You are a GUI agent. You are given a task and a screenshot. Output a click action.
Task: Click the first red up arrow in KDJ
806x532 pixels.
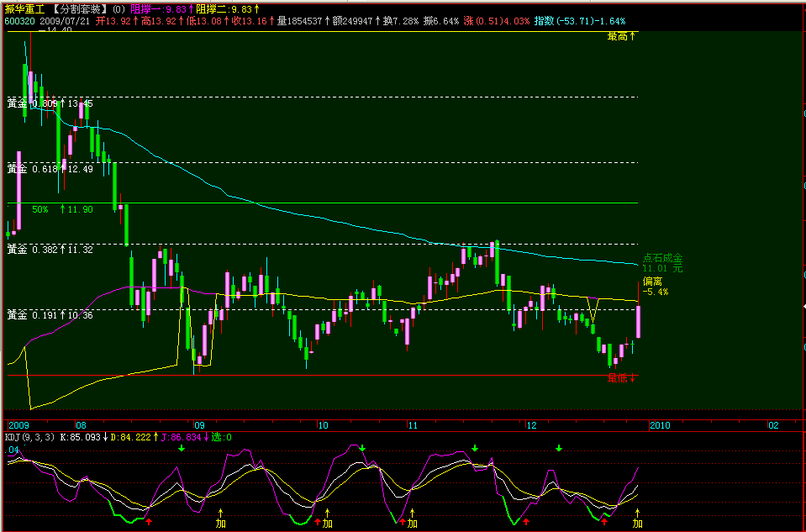click(x=149, y=522)
